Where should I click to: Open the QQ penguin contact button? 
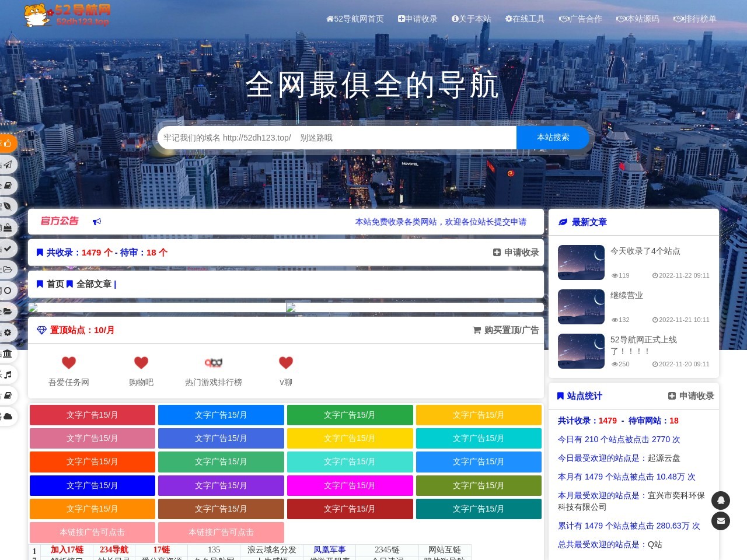click(x=721, y=501)
